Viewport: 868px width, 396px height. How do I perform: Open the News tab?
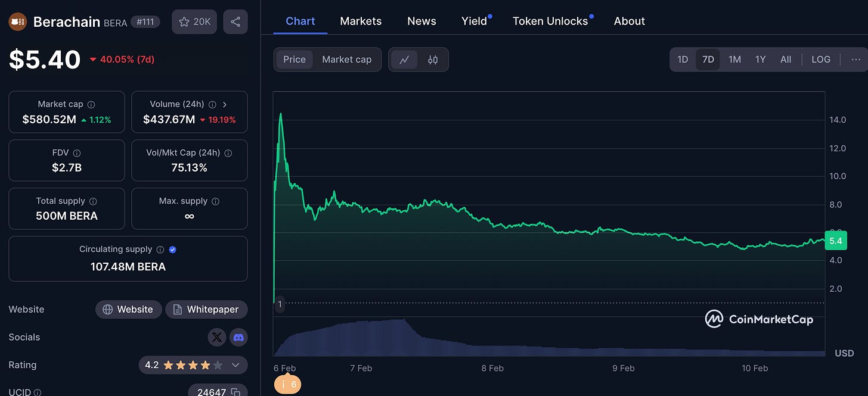coord(421,21)
